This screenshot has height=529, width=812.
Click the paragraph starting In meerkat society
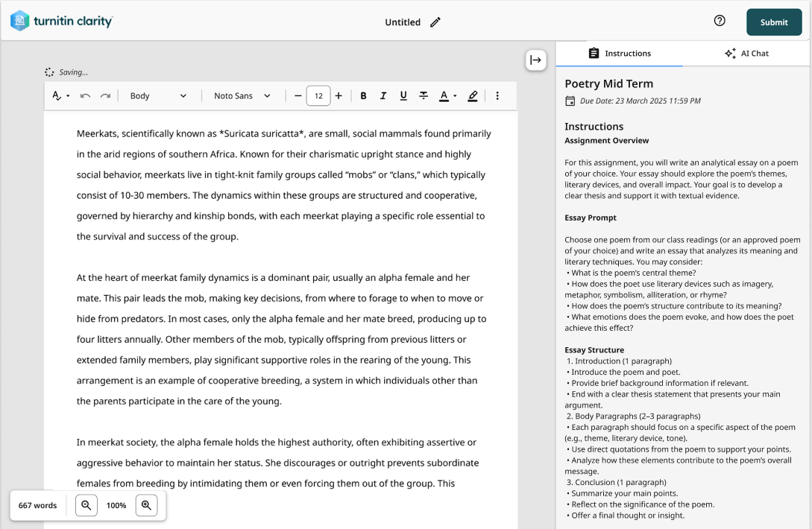click(277, 463)
